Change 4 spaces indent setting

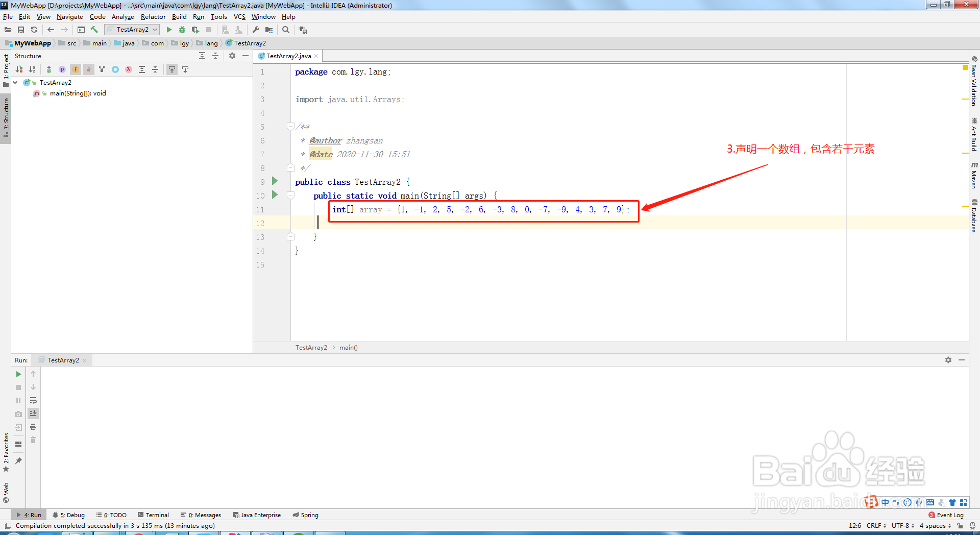point(935,526)
